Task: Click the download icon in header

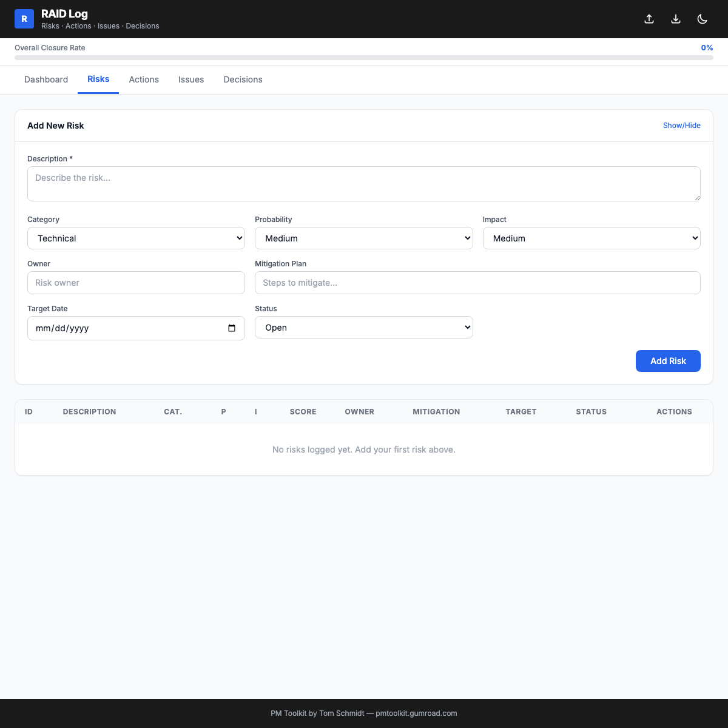Action: coord(676,19)
